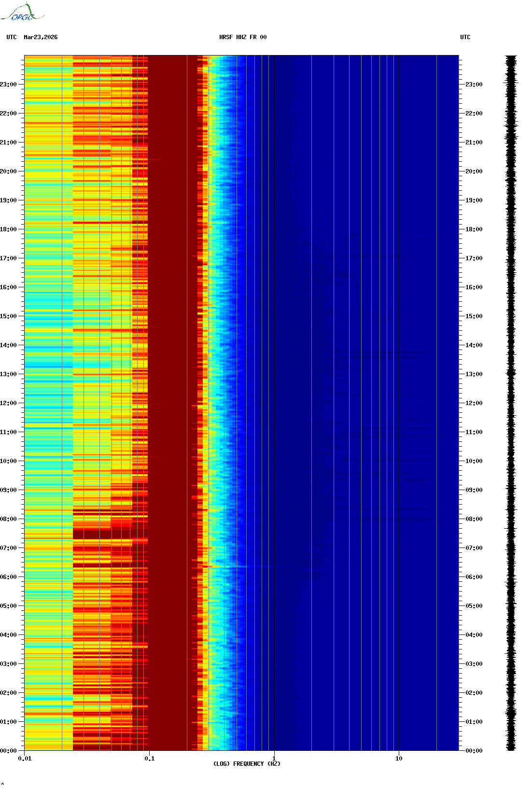Click the 16:00 label on left time axis

(8, 287)
